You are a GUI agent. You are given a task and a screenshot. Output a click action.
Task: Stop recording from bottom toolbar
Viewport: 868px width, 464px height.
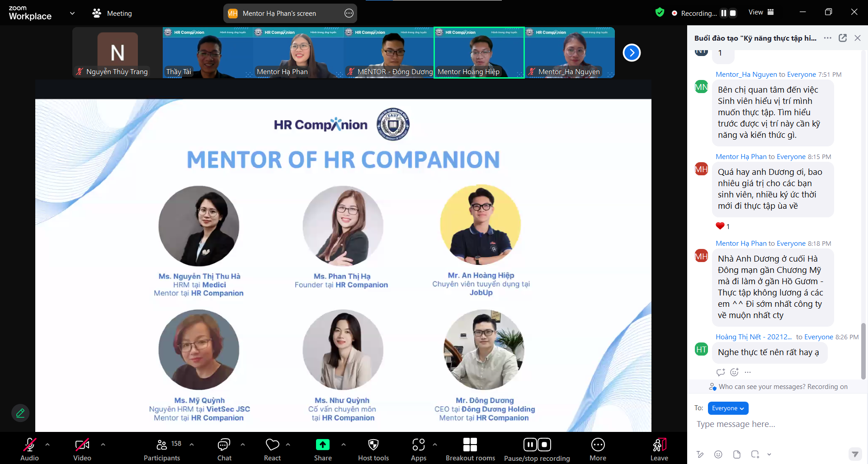[x=544, y=445]
